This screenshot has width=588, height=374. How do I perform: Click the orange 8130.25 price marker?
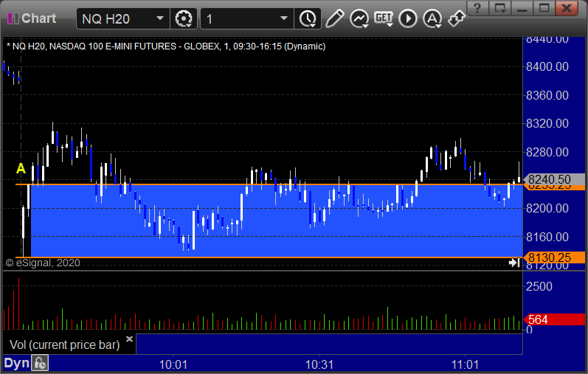554,257
